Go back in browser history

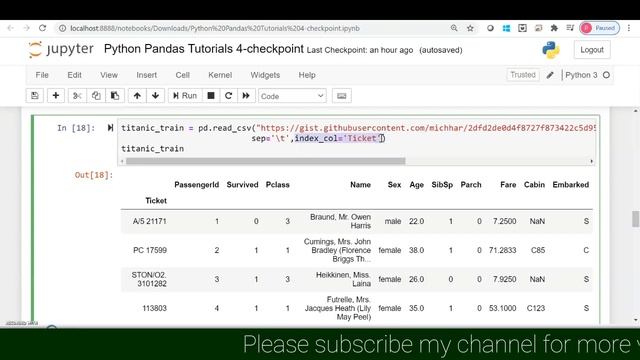pyautogui.click(x=11, y=28)
